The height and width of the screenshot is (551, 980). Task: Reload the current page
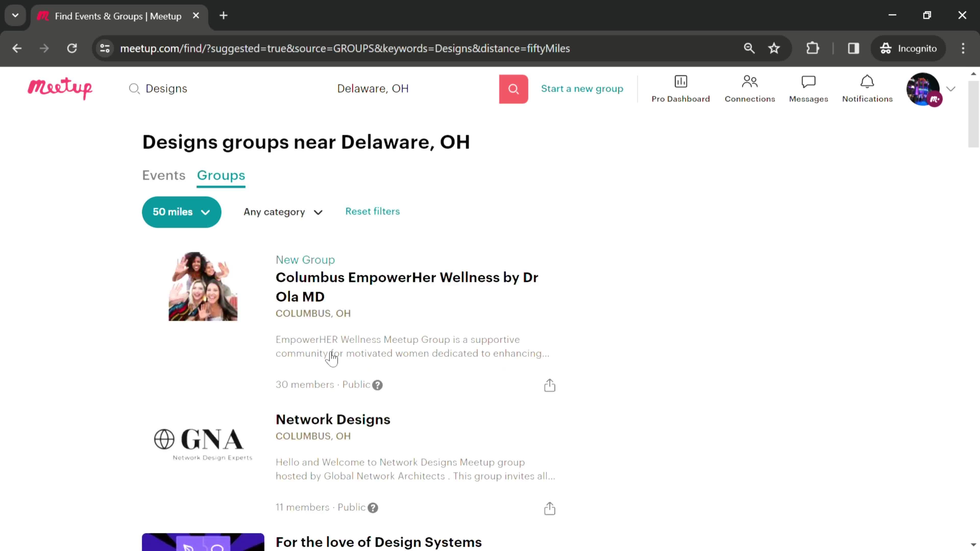tap(72, 48)
